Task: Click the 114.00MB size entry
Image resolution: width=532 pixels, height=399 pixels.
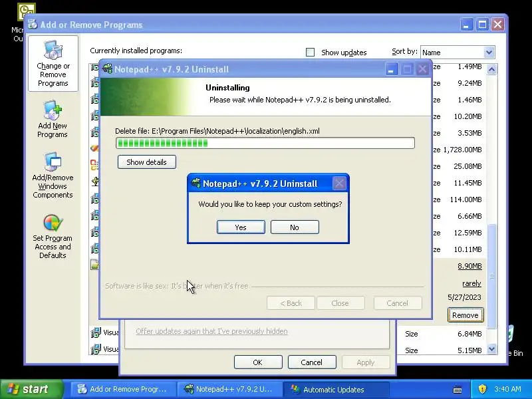Action: [465, 199]
